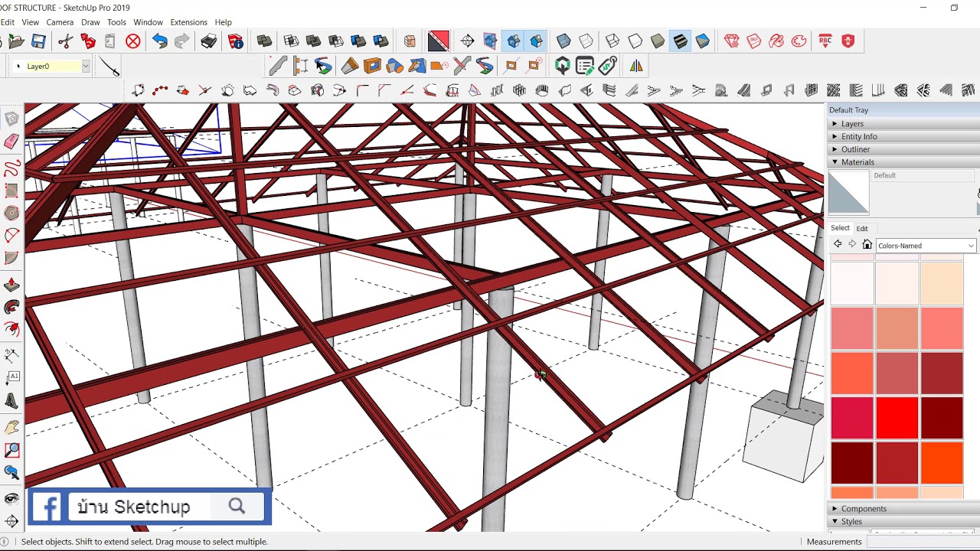
Task: Select the Eraser tool in left toolbar
Action: [11, 142]
